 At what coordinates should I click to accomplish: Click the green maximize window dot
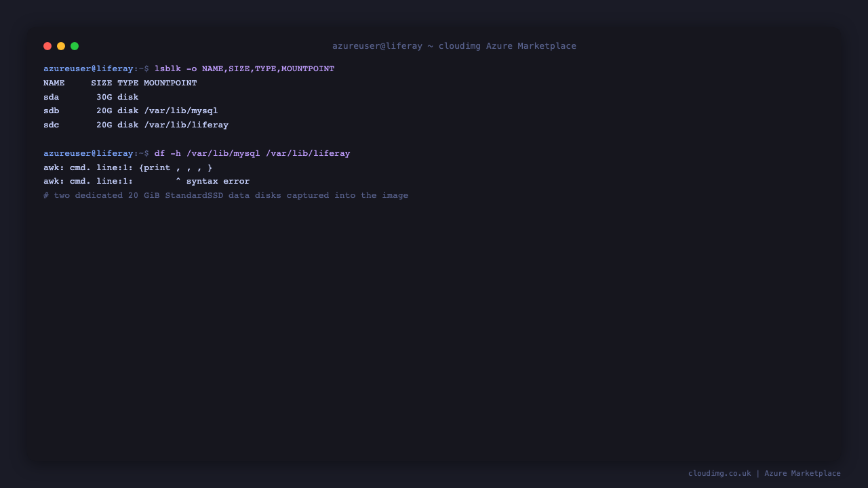point(75,46)
